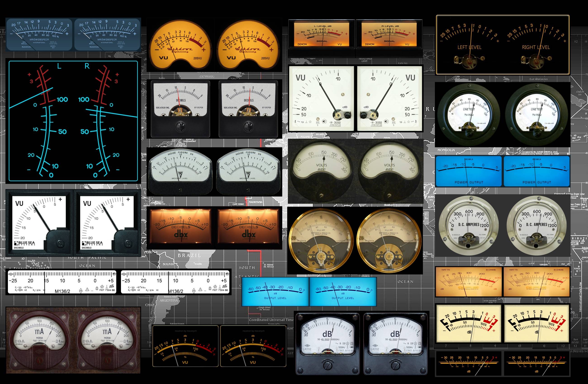Select the right brown mA M358 meter
The image size is (588, 384).
107,341
